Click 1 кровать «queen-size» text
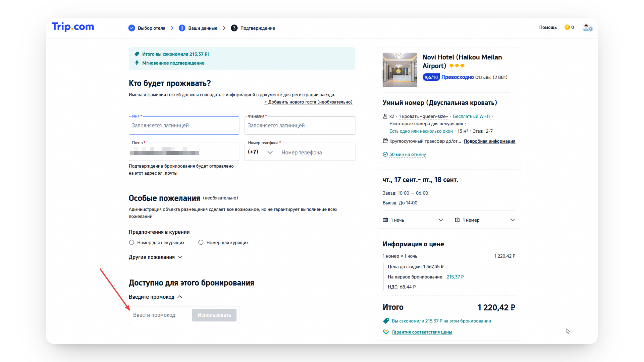The width and height of the screenshot is (644, 362). (423, 116)
